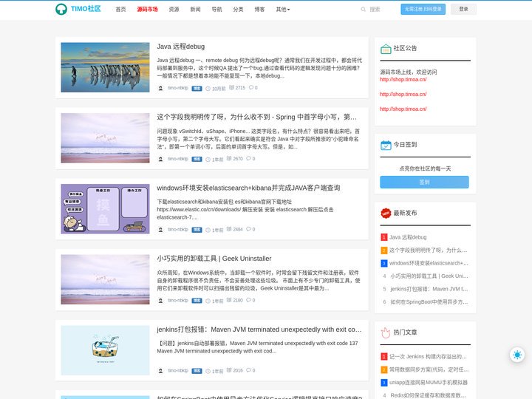Click author avatar on Spring 首字母小写 post

click(161, 159)
